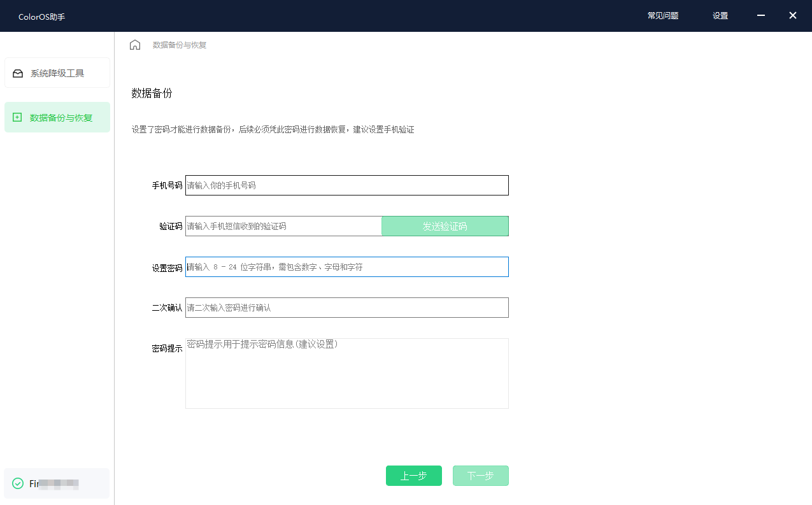The width and height of the screenshot is (812, 505).
Task: Focus the 验证码 input field
Action: pos(282,226)
